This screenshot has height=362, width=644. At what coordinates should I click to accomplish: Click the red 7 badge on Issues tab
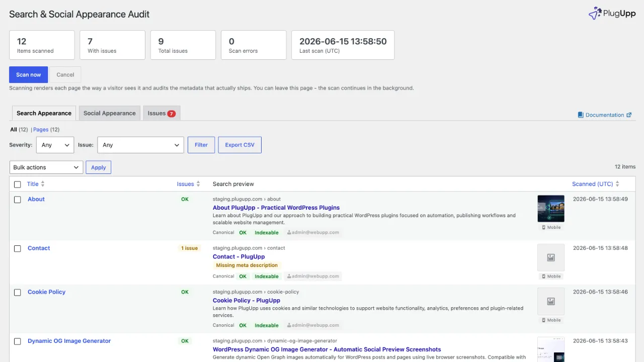pyautogui.click(x=171, y=114)
